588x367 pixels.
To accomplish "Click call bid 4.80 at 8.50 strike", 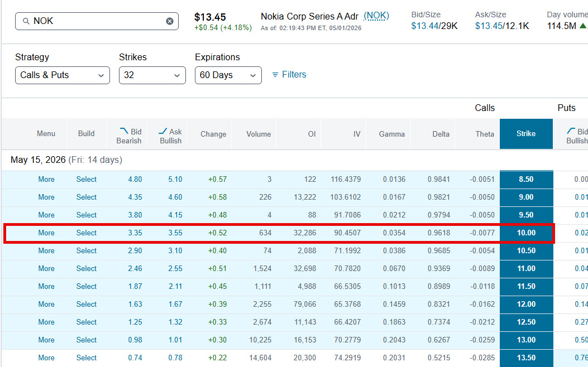I will tap(135, 180).
